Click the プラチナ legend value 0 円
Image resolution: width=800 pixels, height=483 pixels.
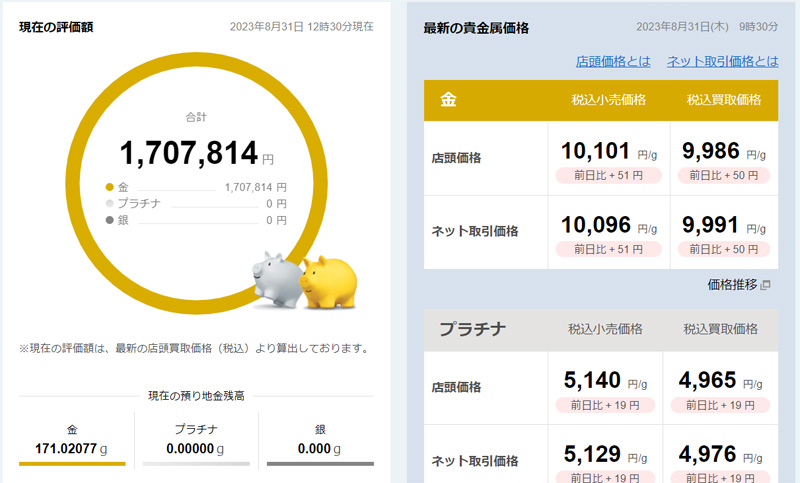[x=277, y=204]
